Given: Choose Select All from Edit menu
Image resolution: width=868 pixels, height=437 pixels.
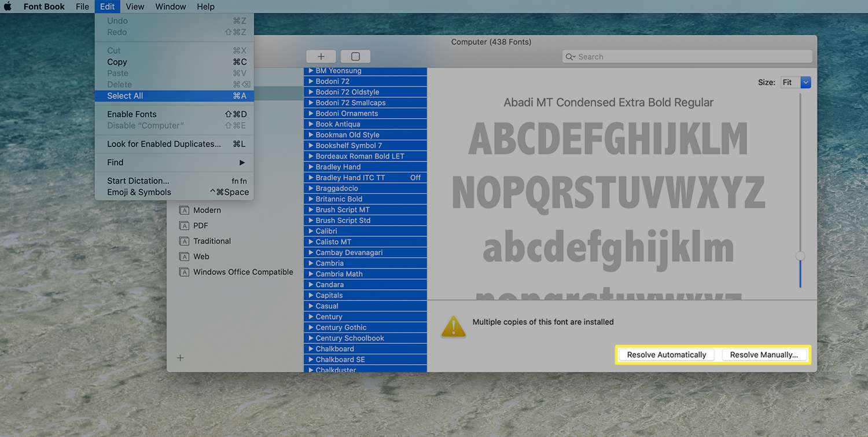Looking at the screenshot, I should coord(174,96).
